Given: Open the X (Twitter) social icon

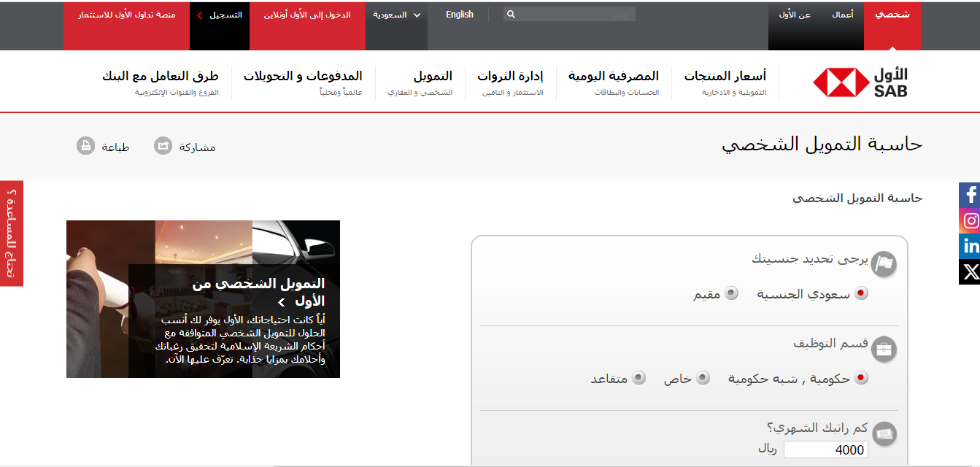Looking at the screenshot, I should coord(970,272).
